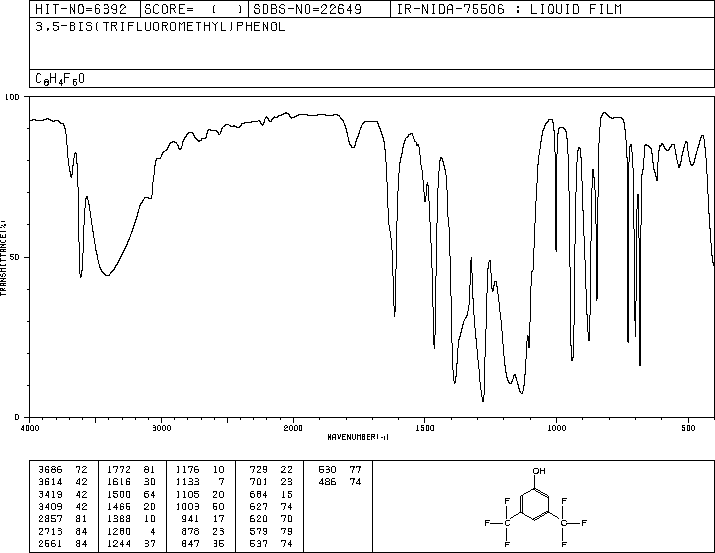Screen dimensions: 715x553
Task: Click the peak table entry 1388
Action: (119, 519)
